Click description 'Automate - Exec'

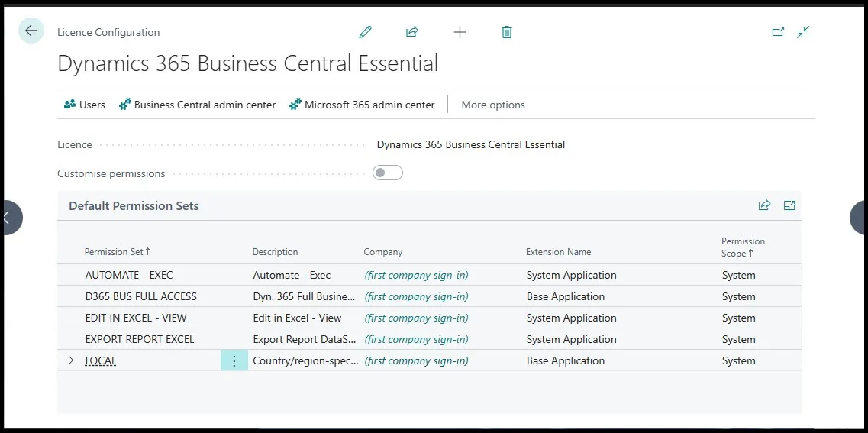tap(292, 275)
